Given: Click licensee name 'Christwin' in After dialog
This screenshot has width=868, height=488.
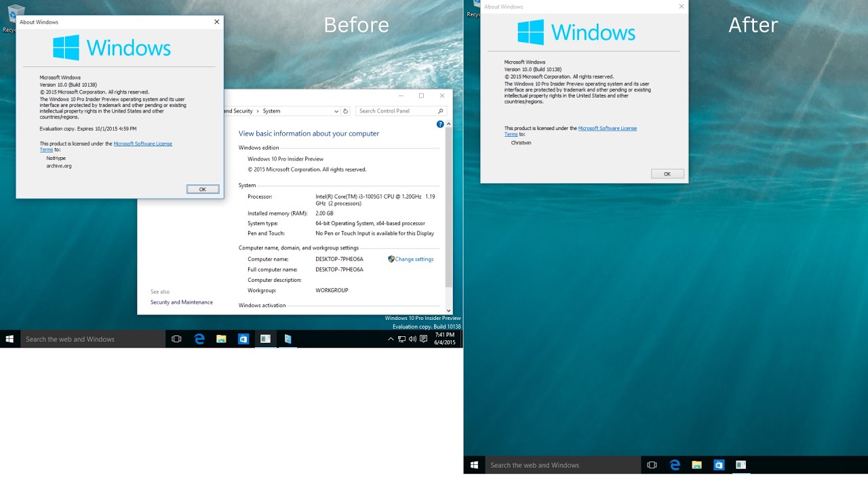Looking at the screenshot, I should 521,143.
